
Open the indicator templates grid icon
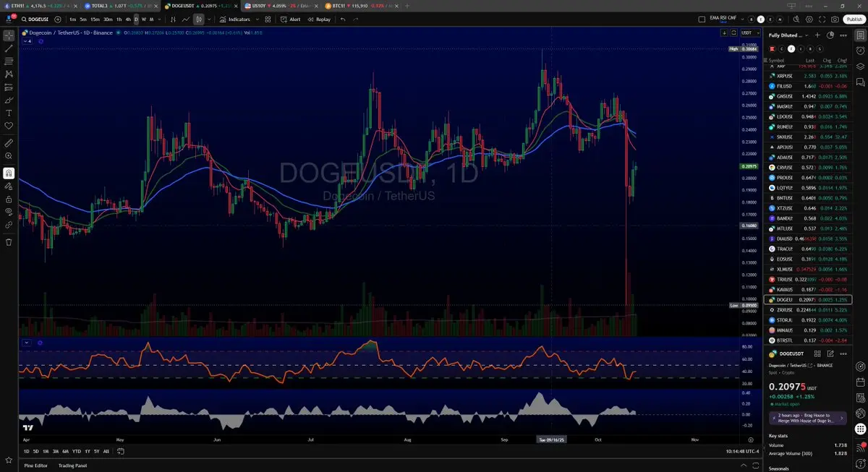(268, 20)
